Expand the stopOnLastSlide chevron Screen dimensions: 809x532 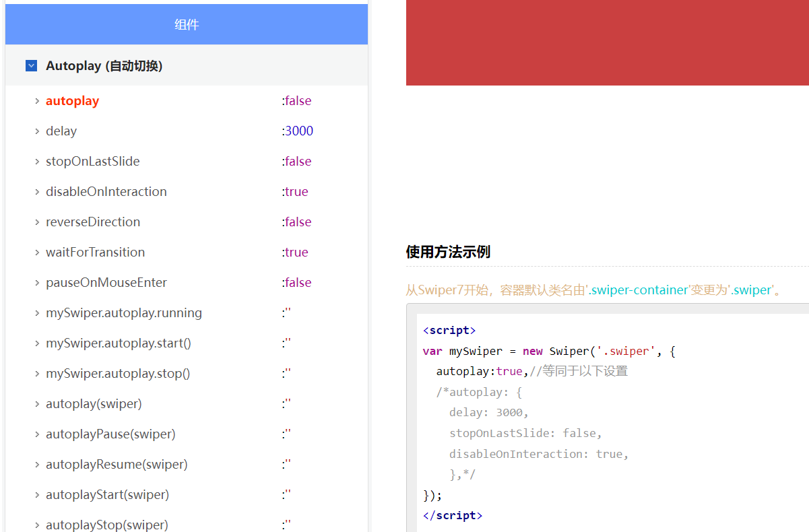[37, 162]
